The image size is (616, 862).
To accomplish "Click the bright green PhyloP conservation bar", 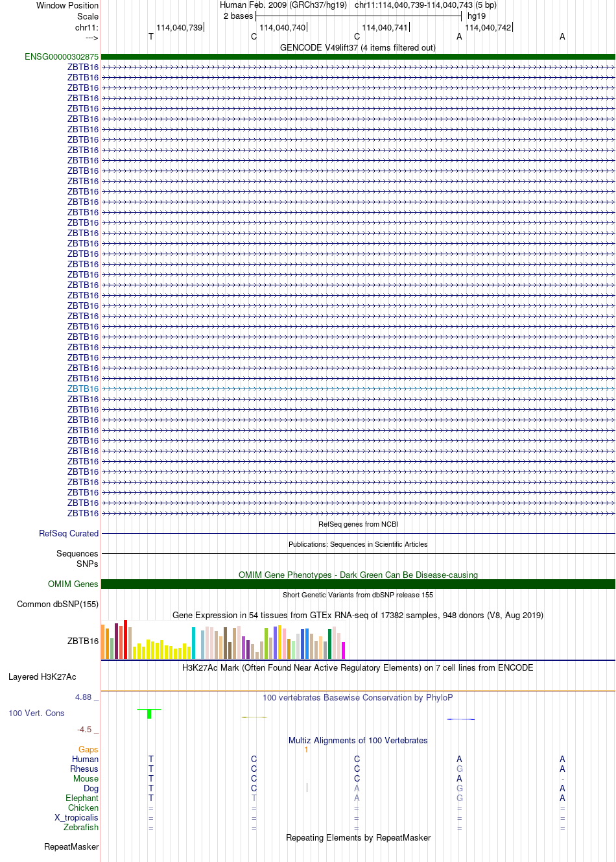I will 149,714.
